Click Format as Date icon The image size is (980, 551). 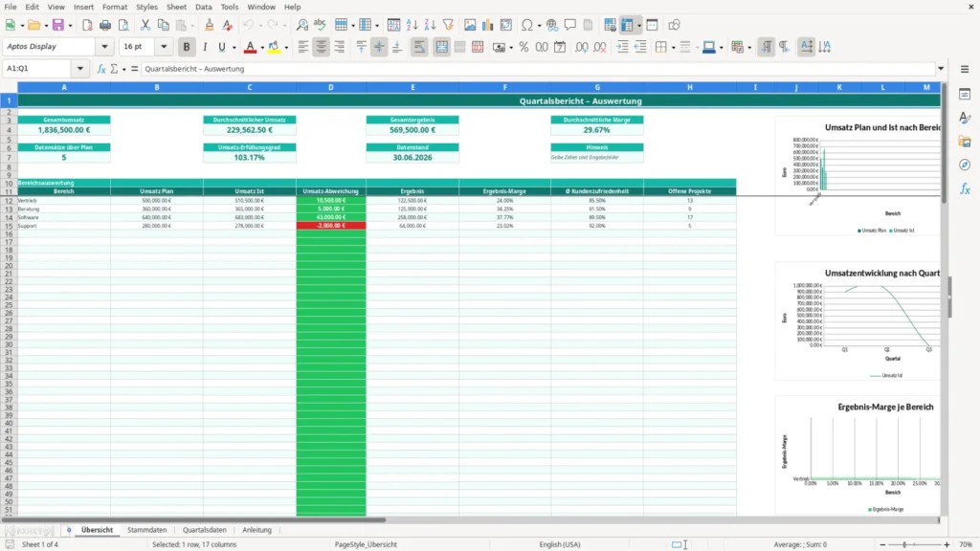[560, 47]
